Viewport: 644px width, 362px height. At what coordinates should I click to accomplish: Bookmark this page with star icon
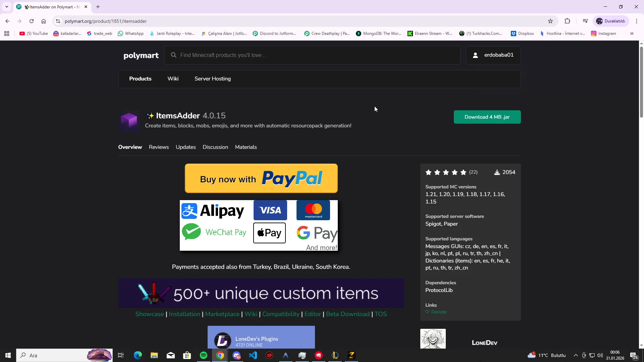pyautogui.click(x=550, y=21)
